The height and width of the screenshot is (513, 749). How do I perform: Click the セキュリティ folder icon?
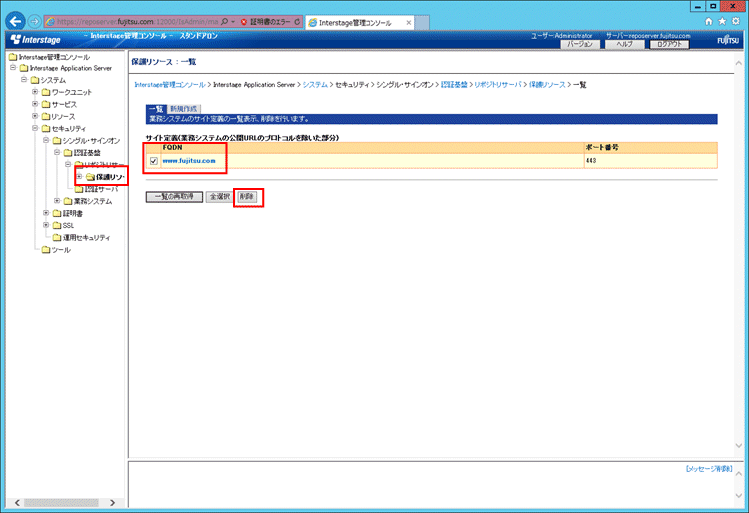point(46,128)
